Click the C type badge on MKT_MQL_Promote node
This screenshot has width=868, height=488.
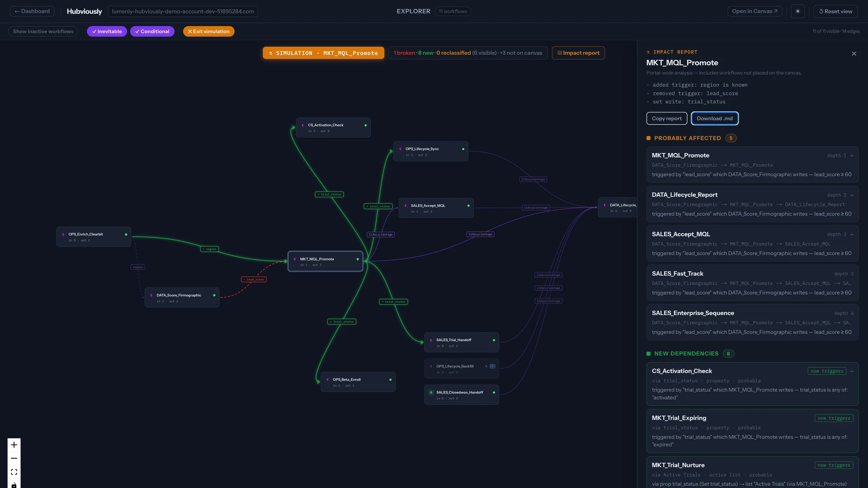(295, 259)
